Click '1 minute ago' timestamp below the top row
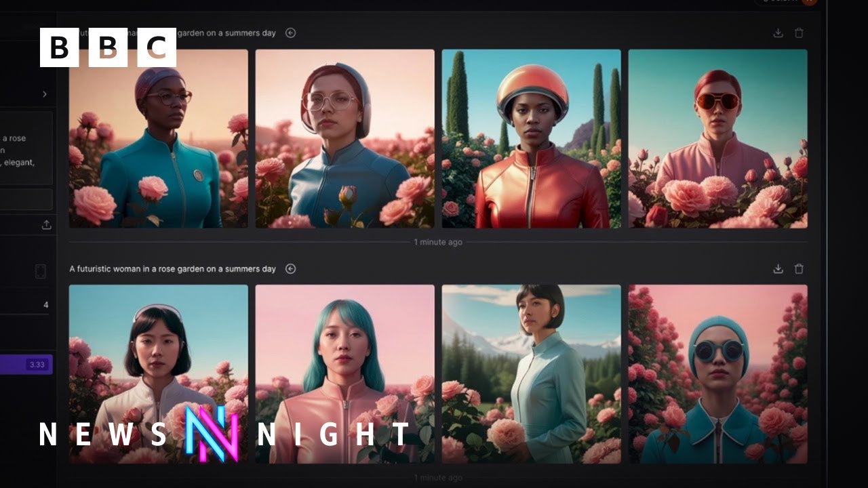Image resolution: width=868 pixels, height=488 pixels. tap(438, 242)
